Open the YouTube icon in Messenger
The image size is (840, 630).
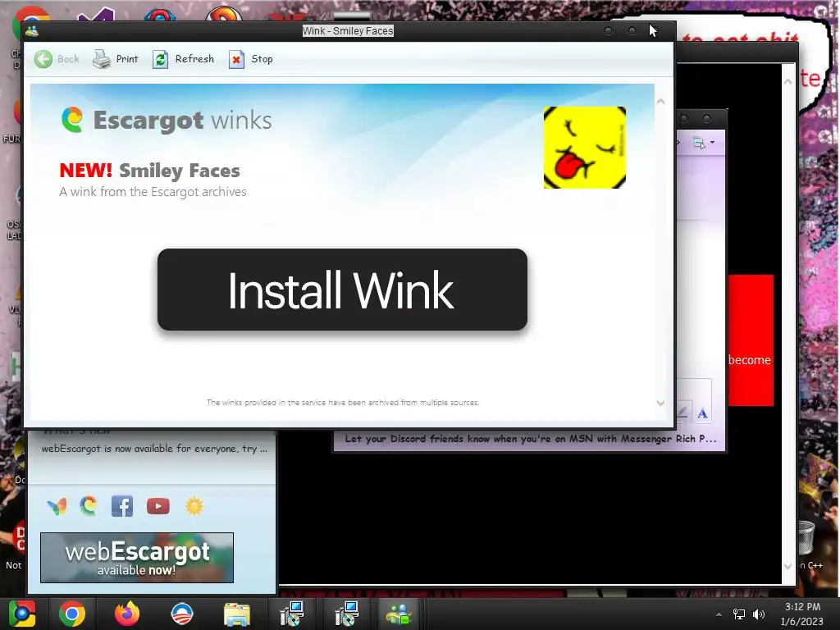point(158,506)
